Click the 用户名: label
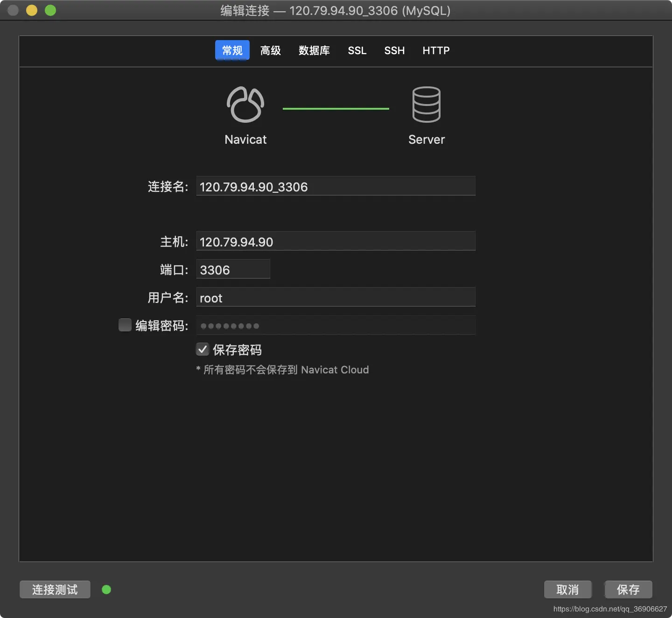672x618 pixels. pos(168,298)
